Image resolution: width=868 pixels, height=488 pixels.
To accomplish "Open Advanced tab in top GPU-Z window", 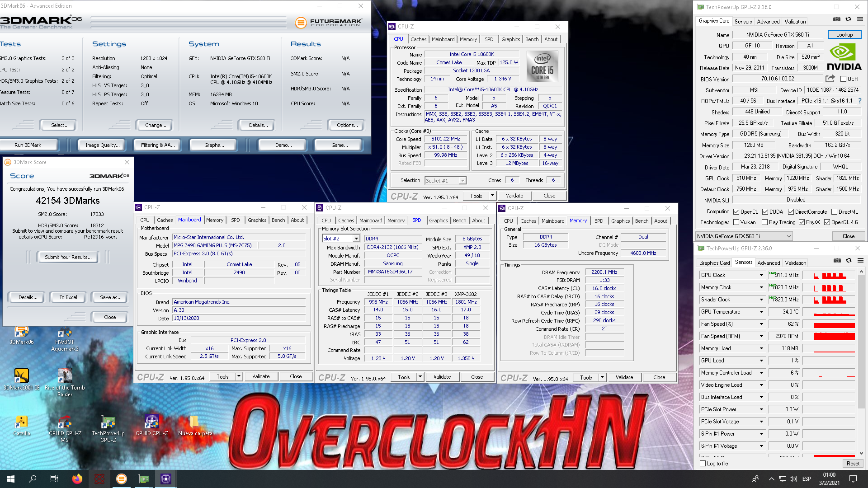I will coord(768,22).
